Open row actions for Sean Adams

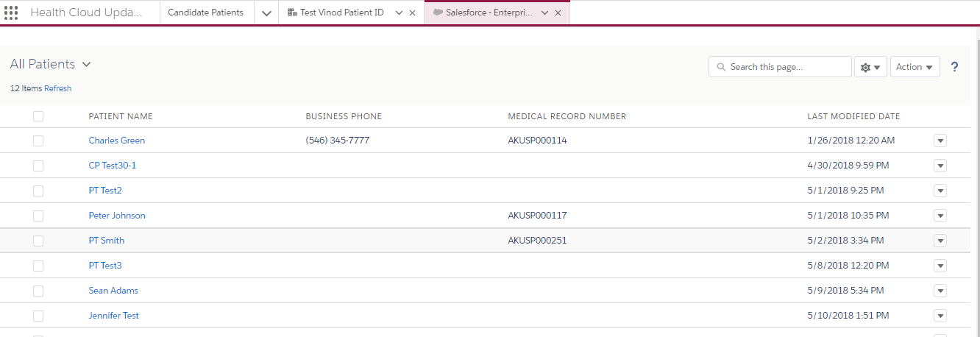tap(940, 291)
